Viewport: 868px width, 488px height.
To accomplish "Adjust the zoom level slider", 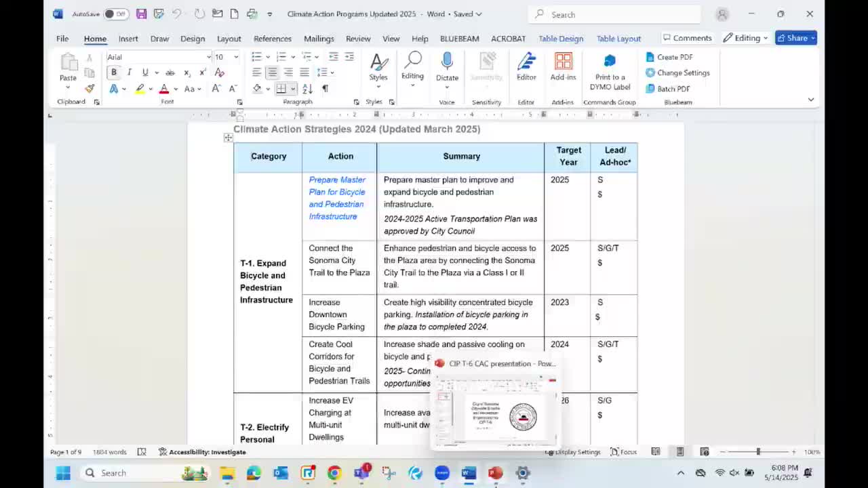I will click(x=758, y=452).
